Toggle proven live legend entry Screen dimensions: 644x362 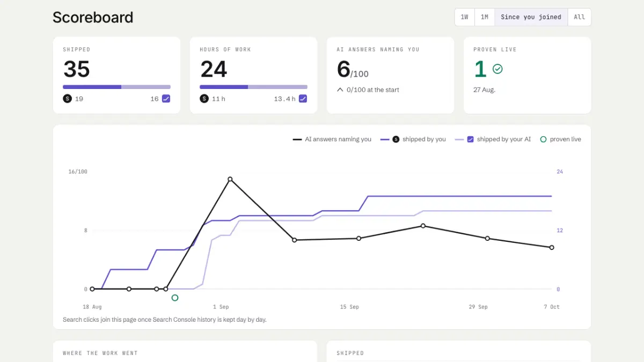click(x=560, y=139)
